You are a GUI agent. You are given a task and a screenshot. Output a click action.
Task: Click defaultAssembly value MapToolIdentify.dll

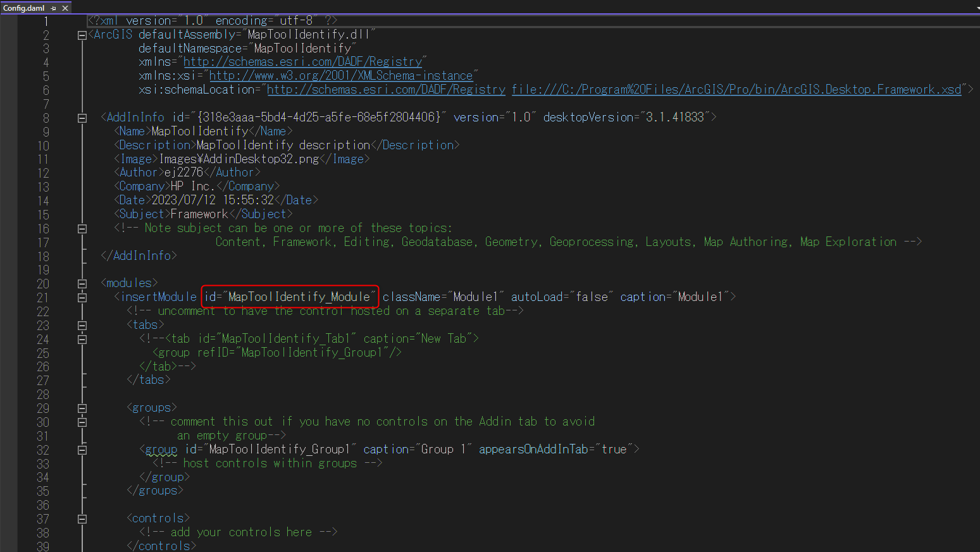point(309,35)
